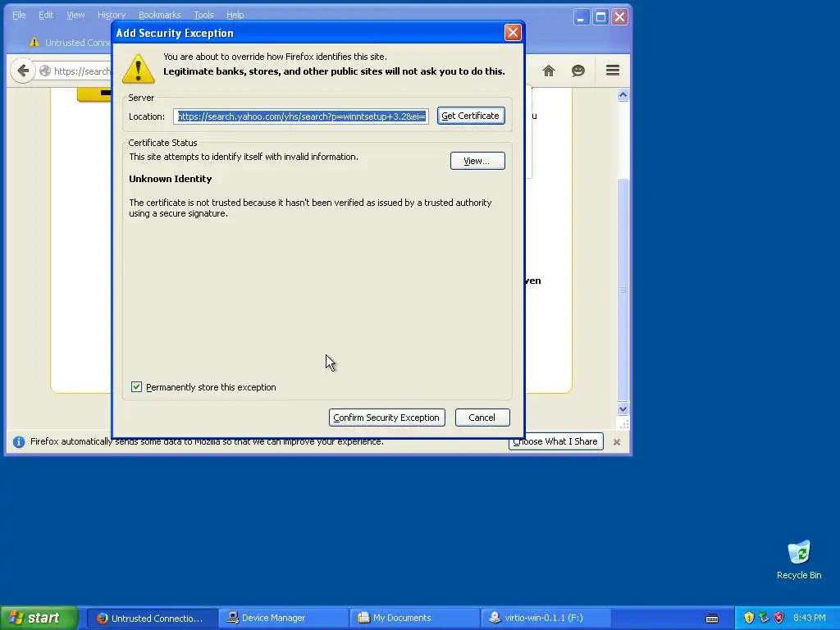Click the scrollbar up arrow in Firefox
This screenshot has height=630, width=840.
click(623, 95)
